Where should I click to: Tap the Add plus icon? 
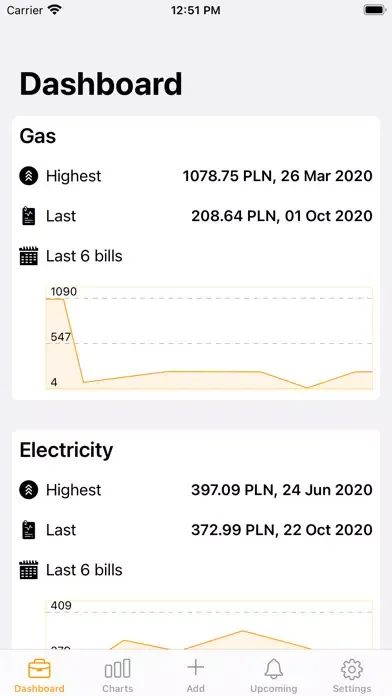[x=195, y=668]
